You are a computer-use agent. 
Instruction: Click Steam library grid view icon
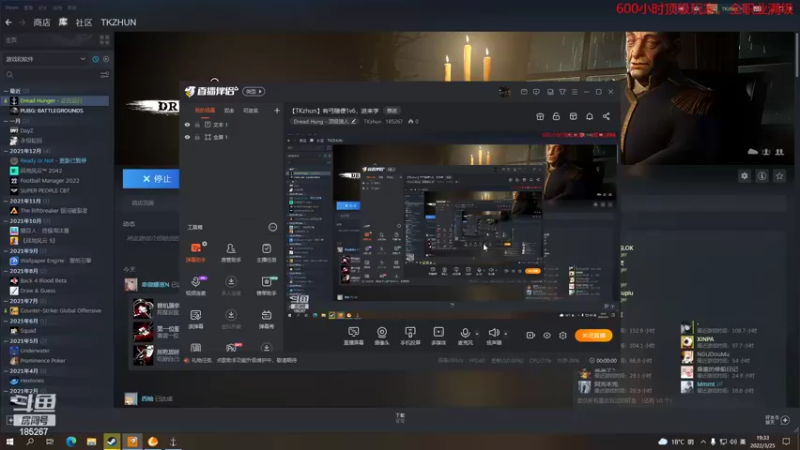(105, 39)
